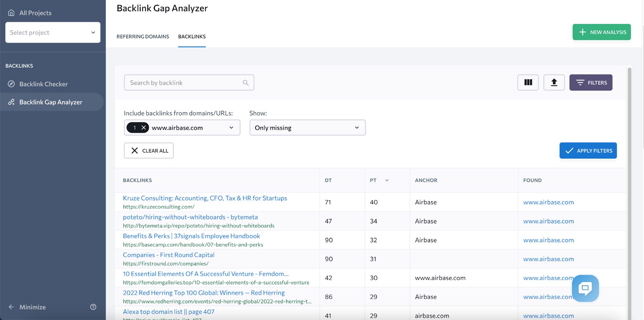Open basecamp.com handbook URL
Viewport: 644px width, 320px height.
(193, 245)
